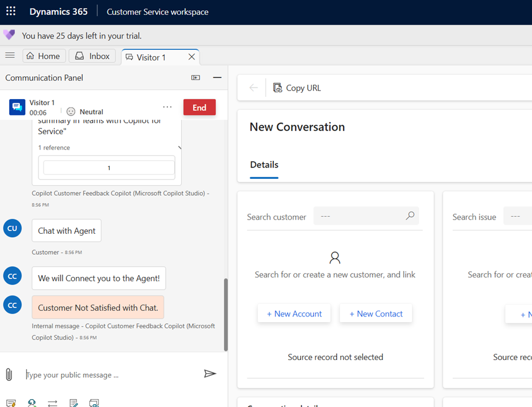Click the chat conversation vertical scrollbar

[226, 314]
